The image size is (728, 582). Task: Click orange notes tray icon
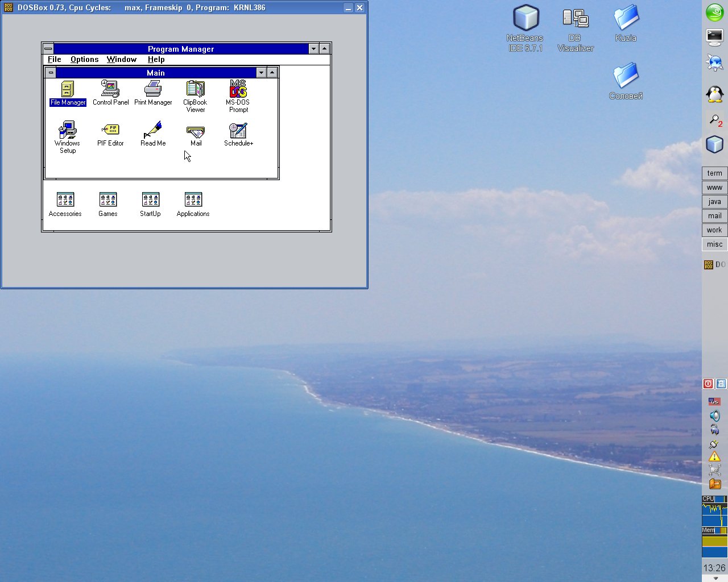pos(715,484)
